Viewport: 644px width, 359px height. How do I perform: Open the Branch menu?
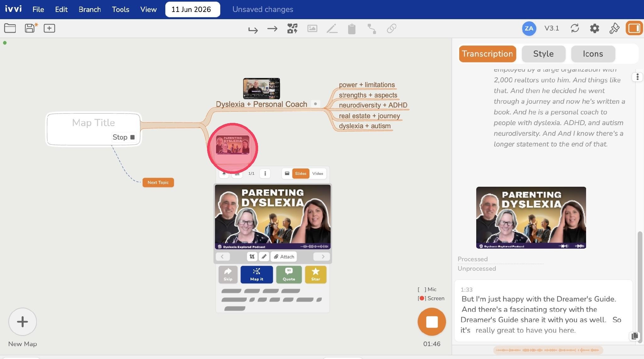90,9
